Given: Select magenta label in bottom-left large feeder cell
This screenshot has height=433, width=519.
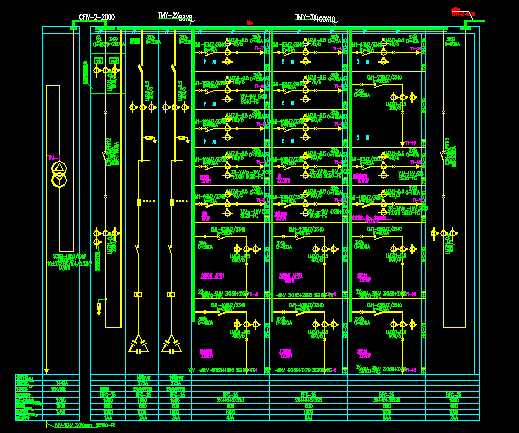Looking at the screenshot, I should 206,353.
